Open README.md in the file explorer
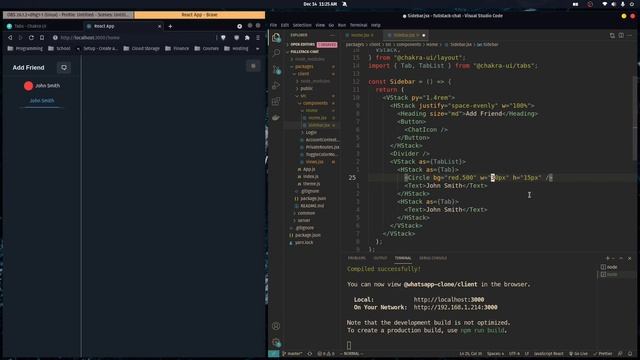 click(x=312, y=206)
